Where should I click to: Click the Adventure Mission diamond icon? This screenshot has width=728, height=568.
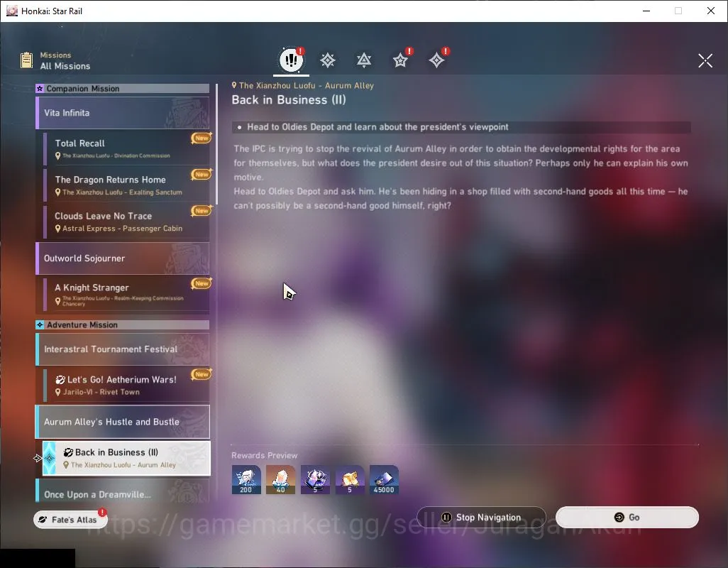[x=40, y=324]
